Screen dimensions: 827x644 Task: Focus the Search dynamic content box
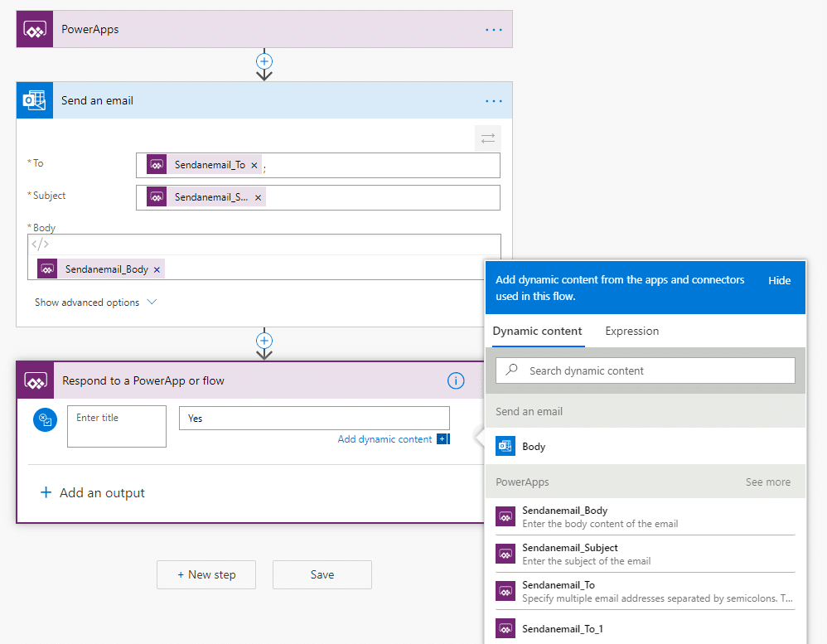(x=645, y=370)
